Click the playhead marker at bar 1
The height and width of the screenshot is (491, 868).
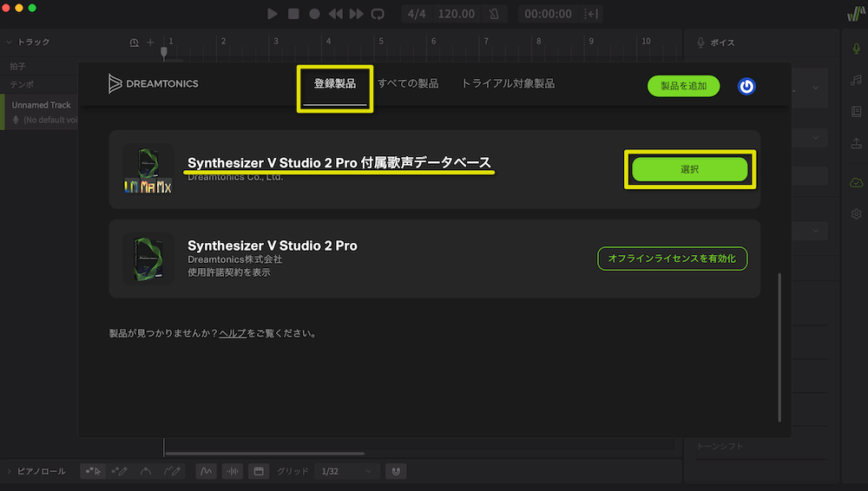[163, 53]
